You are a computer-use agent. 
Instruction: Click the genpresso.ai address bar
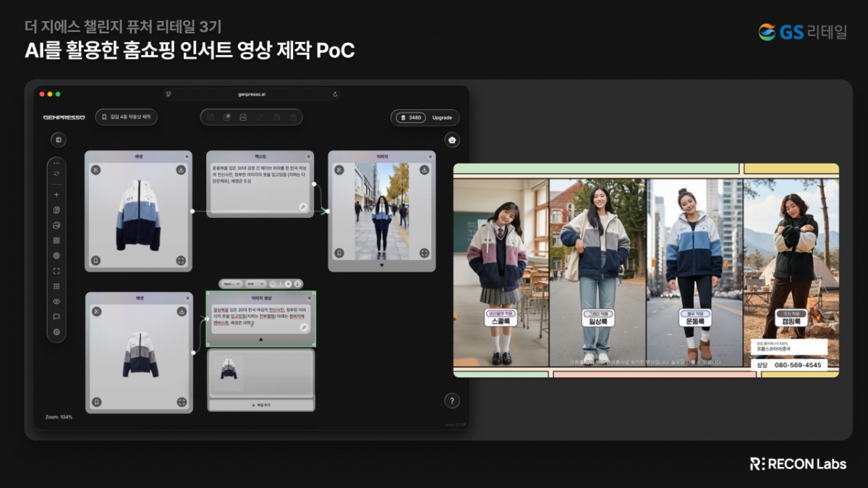coord(252,94)
